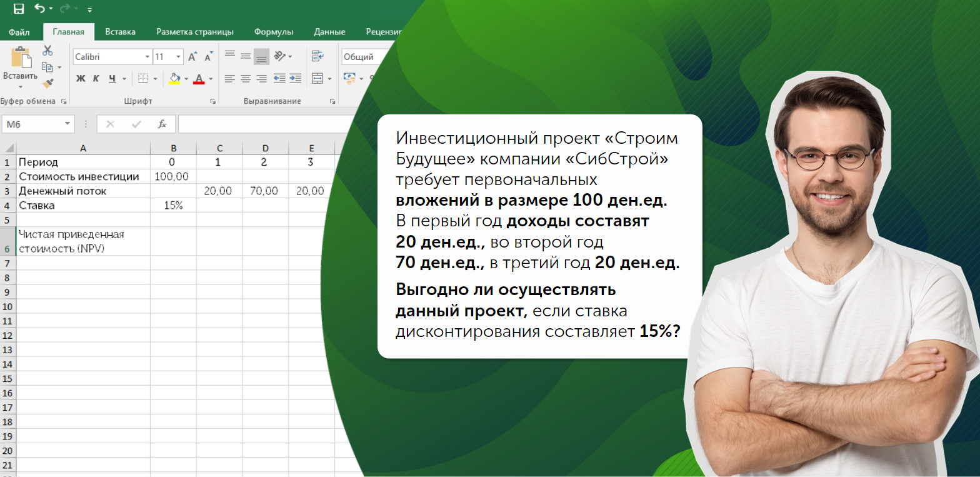Apply red font color A
980x477 pixels.
199,79
